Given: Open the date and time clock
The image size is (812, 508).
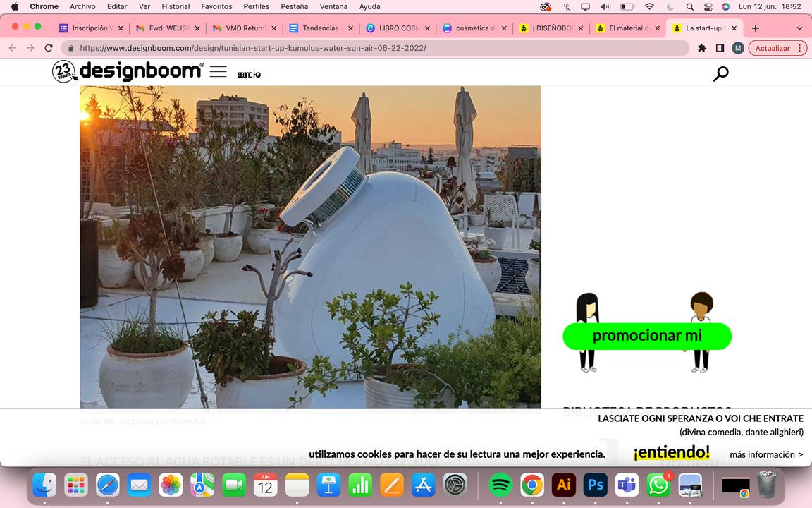Looking at the screenshot, I should pos(770,7).
